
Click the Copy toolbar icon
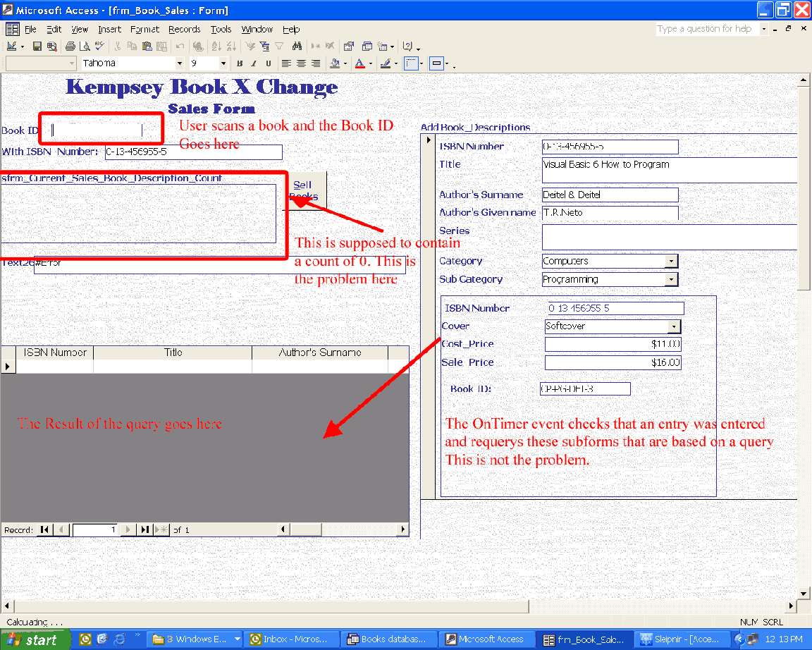click(x=132, y=47)
